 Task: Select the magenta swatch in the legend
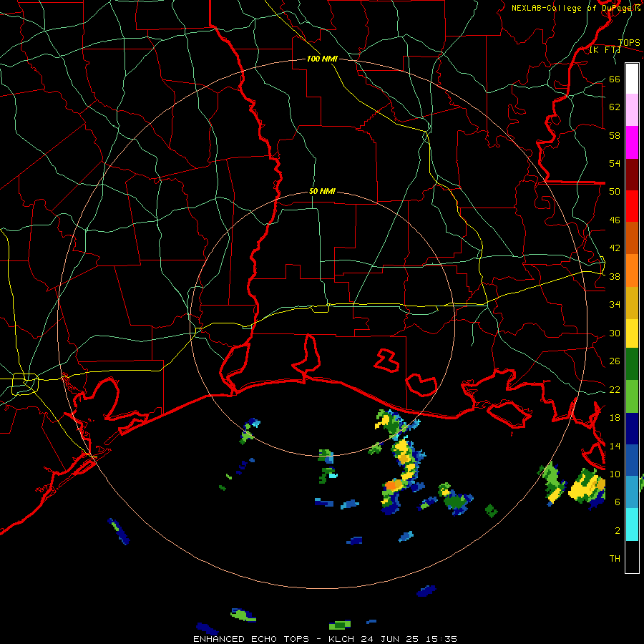tap(632, 142)
